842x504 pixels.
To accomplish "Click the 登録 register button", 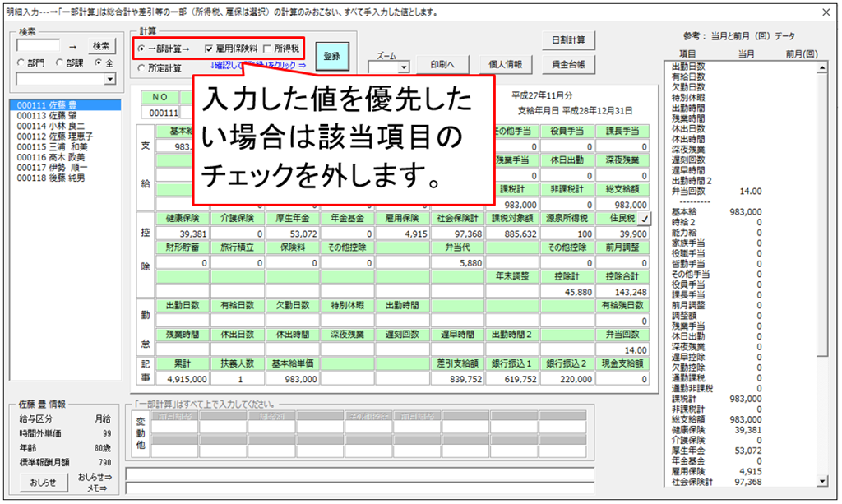I will 332,56.
